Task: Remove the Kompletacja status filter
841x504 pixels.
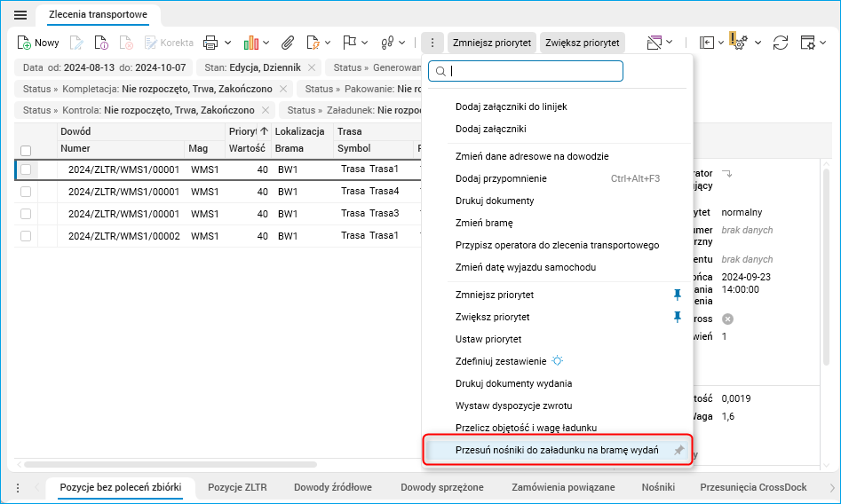Action: click(x=283, y=89)
